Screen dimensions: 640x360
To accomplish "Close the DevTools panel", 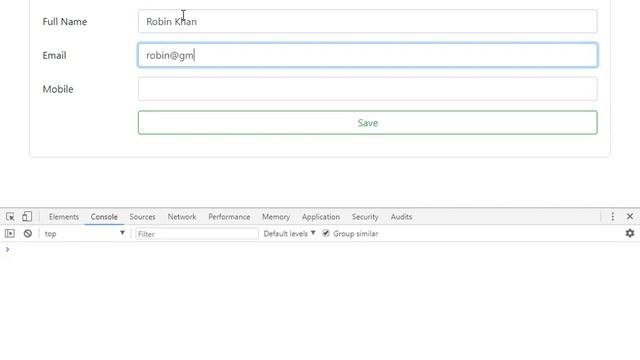I will (x=630, y=216).
